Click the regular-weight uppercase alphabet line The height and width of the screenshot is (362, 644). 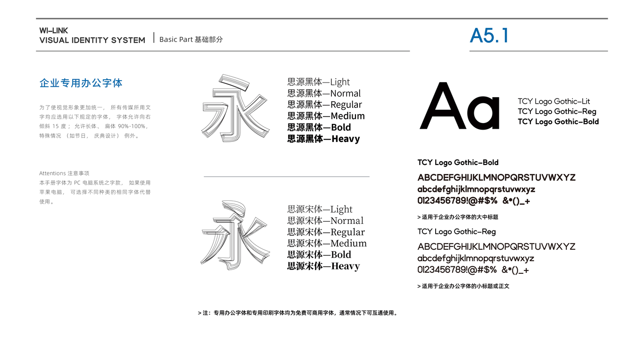tap(496, 247)
